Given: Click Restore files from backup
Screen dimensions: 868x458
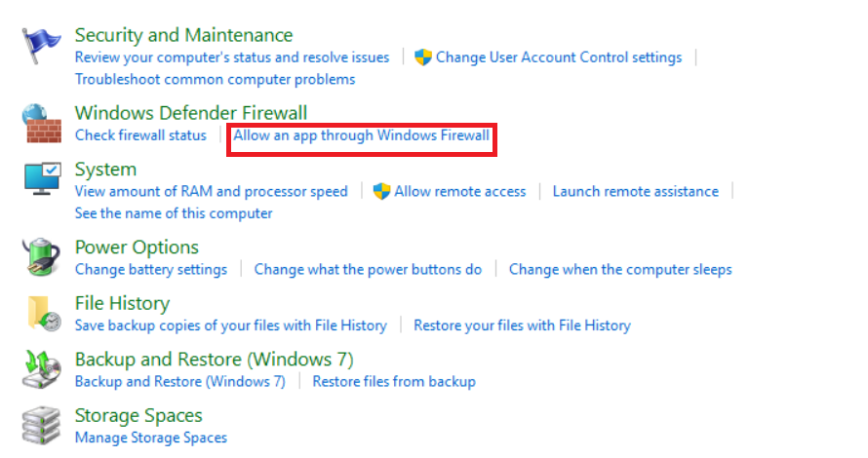Looking at the screenshot, I should click(x=393, y=381).
